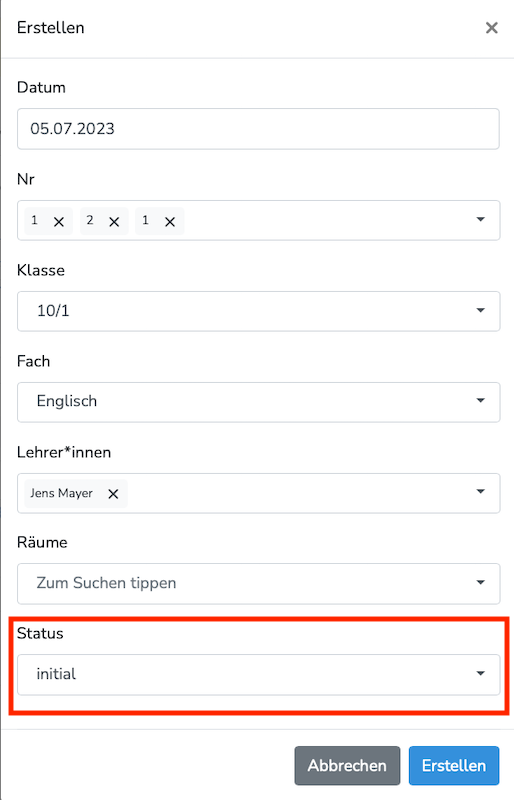Click the Abbrechen button
This screenshot has height=800, width=514.
point(347,765)
